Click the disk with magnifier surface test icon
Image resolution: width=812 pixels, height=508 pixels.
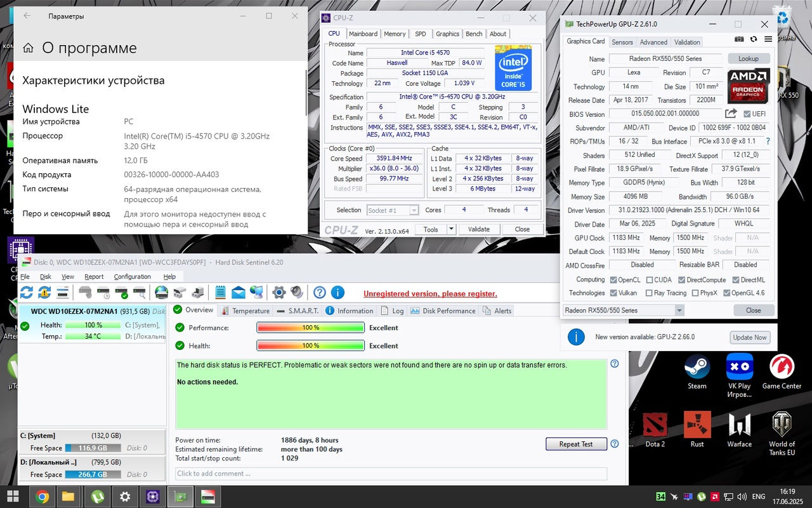point(139,293)
